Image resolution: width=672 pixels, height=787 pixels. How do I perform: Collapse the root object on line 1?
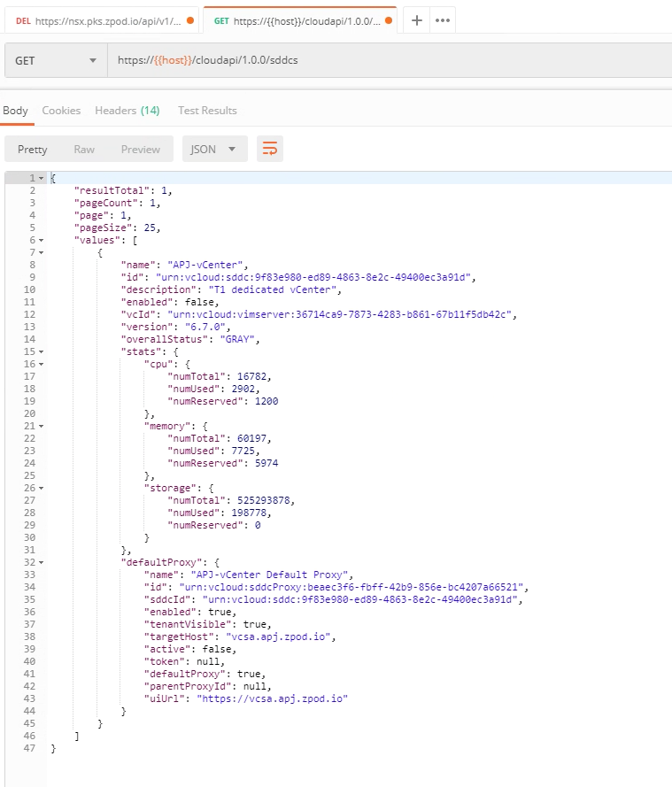41,179
